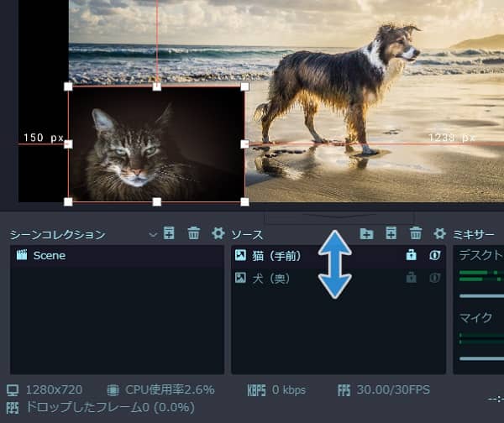
Task: Click the FPS icon beside 30.00/30FPS
Action: click(344, 390)
